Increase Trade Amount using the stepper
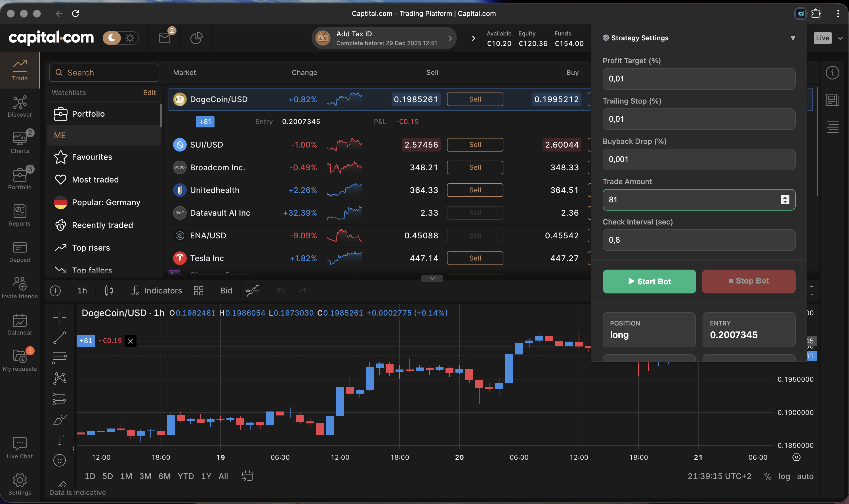Image resolution: width=849 pixels, height=504 pixels. point(785,197)
